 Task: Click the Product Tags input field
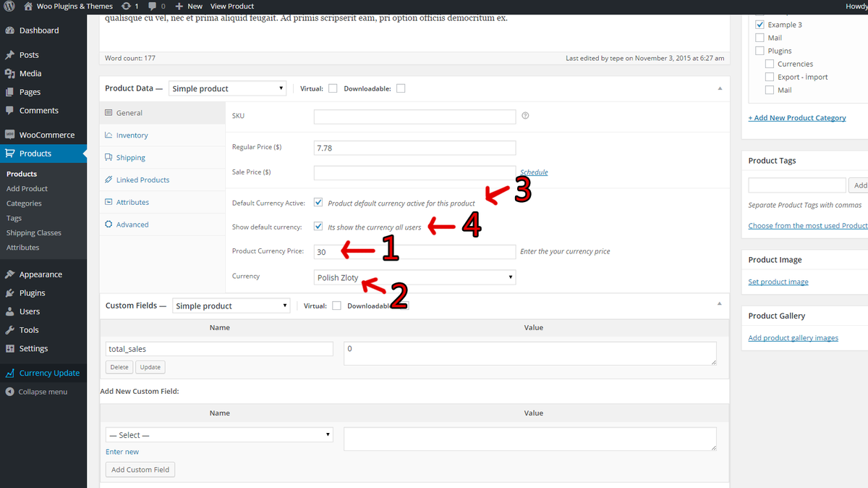coord(796,185)
